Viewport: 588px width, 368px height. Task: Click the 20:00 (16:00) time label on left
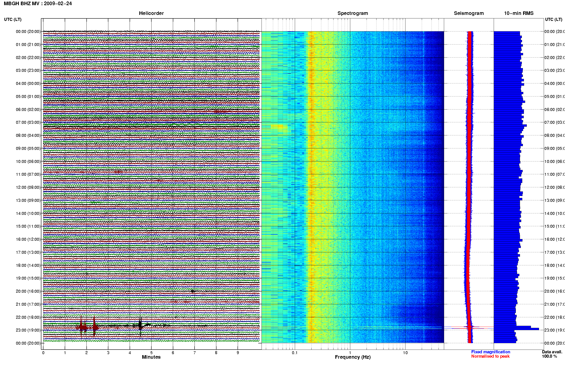pos(28,291)
